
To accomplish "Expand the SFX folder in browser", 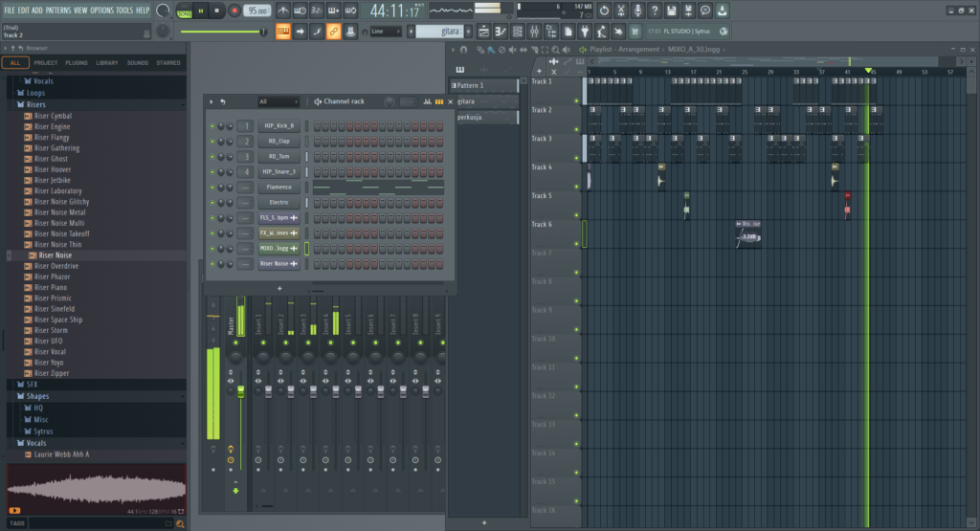I will [x=32, y=385].
